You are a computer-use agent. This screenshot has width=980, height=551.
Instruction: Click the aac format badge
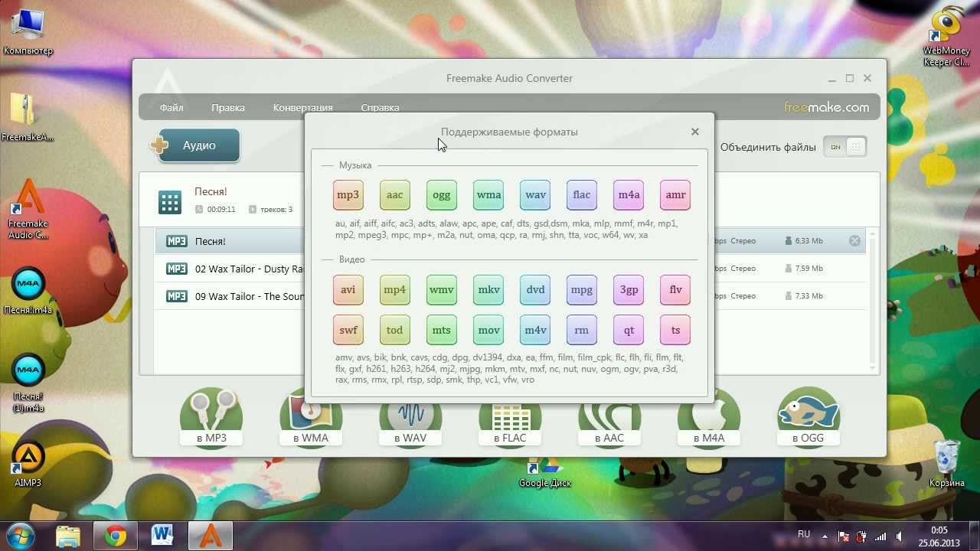pos(395,194)
